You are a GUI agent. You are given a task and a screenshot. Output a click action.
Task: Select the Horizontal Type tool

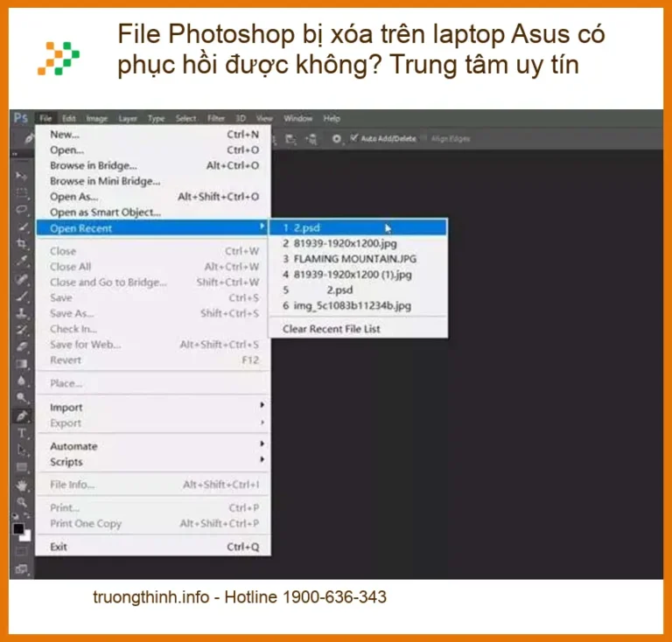[x=21, y=433]
